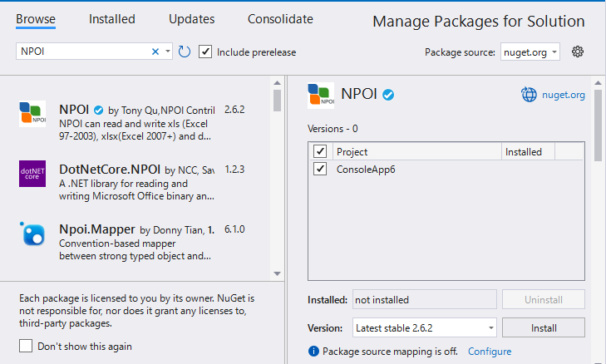Click verified badge in NPOI details header
This screenshot has height=364, width=606.
click(388, 95)
